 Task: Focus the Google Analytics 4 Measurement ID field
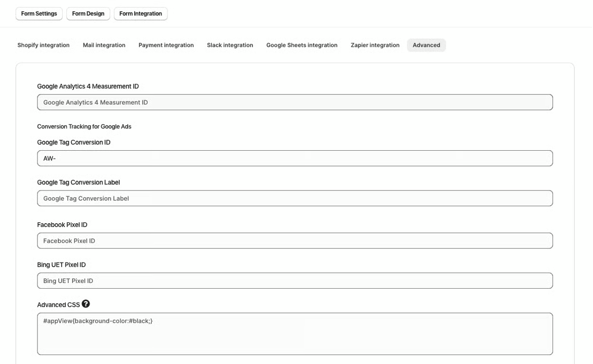pos(295,102)
